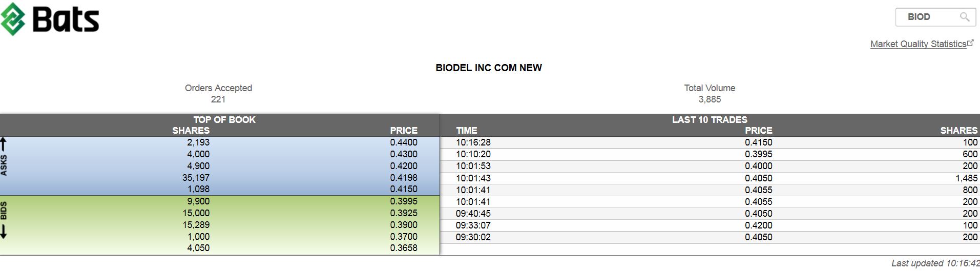Click the LAST 10 TRADES header

(710, 119)
